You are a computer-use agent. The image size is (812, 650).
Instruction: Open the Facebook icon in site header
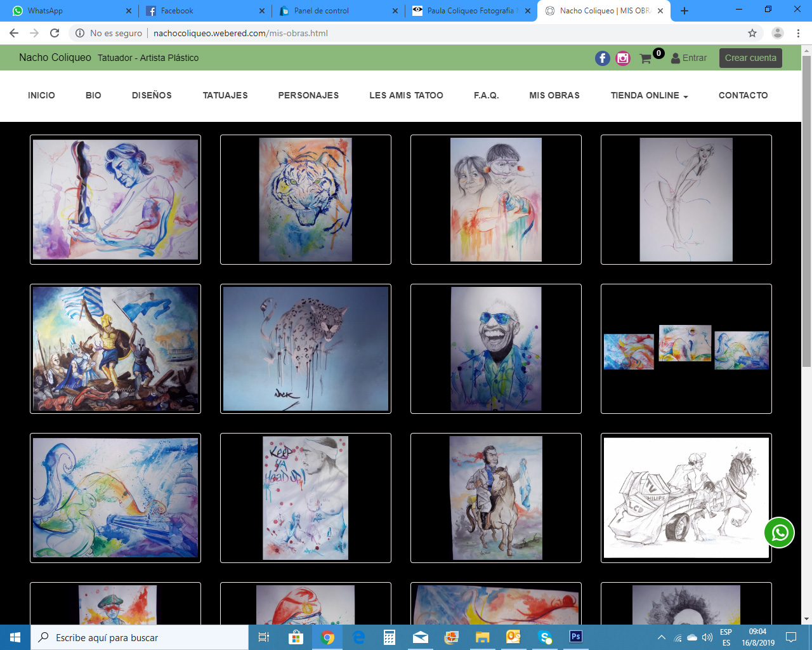coord(602,58)
